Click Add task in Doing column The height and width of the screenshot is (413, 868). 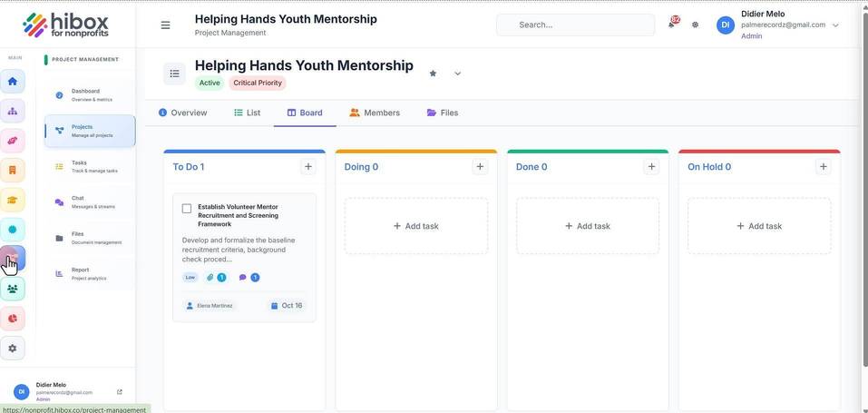pos(416,226)
